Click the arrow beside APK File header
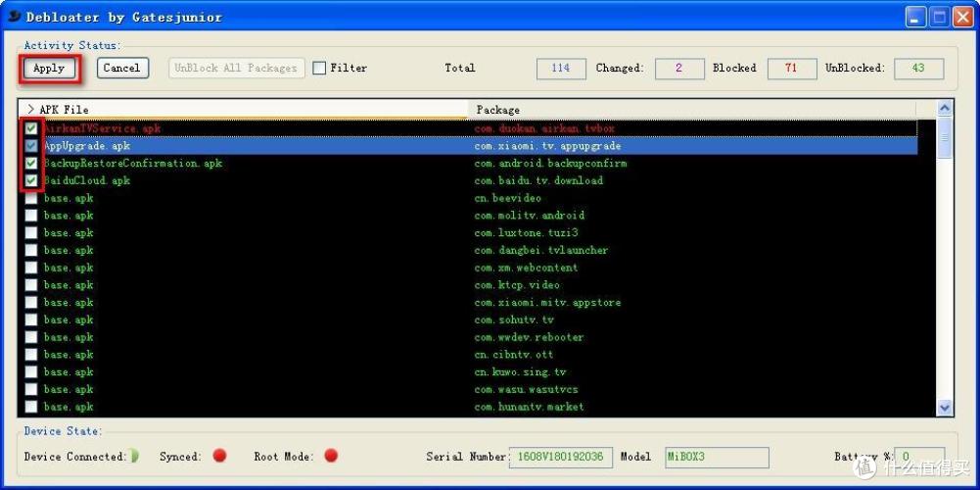 (30, 110)
